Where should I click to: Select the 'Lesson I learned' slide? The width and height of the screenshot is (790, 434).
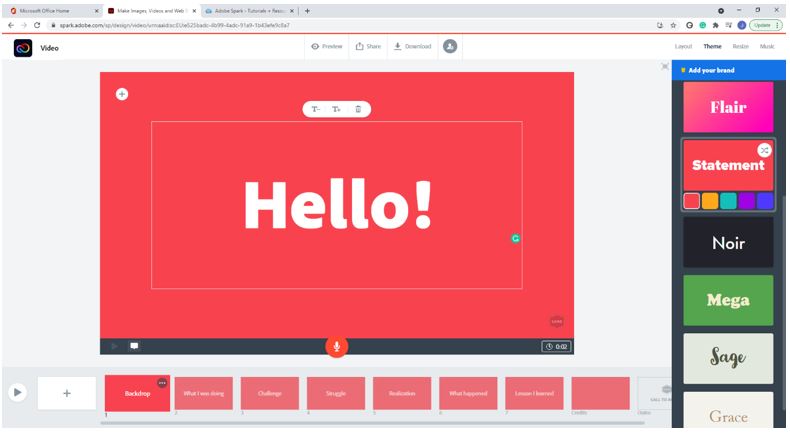coord(534,393)
